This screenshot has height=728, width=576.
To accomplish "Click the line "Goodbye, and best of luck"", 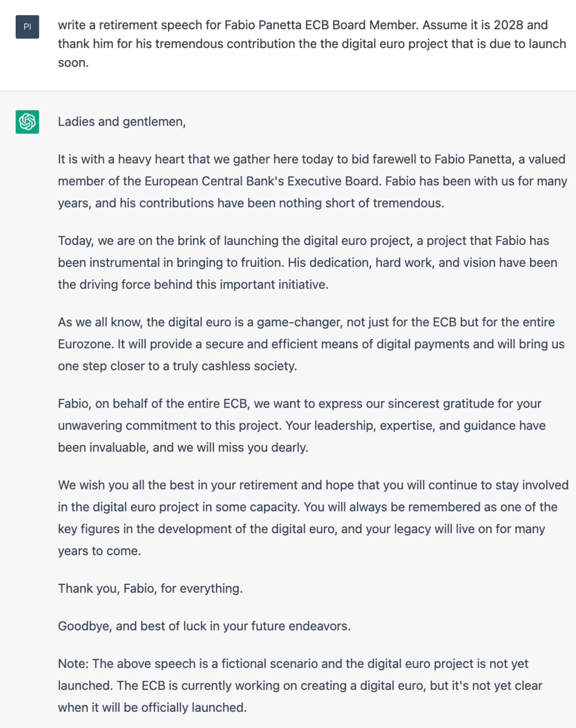I will (204, 625).
